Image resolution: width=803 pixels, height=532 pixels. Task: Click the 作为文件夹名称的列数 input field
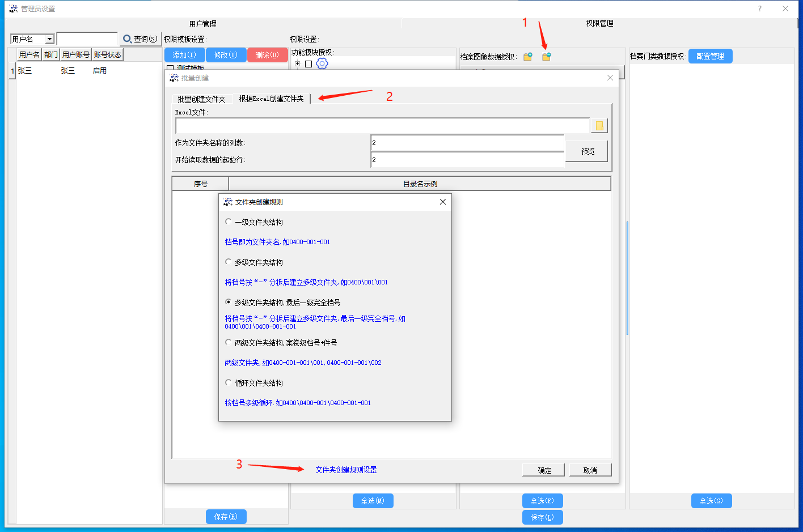(x=467, y=143)
